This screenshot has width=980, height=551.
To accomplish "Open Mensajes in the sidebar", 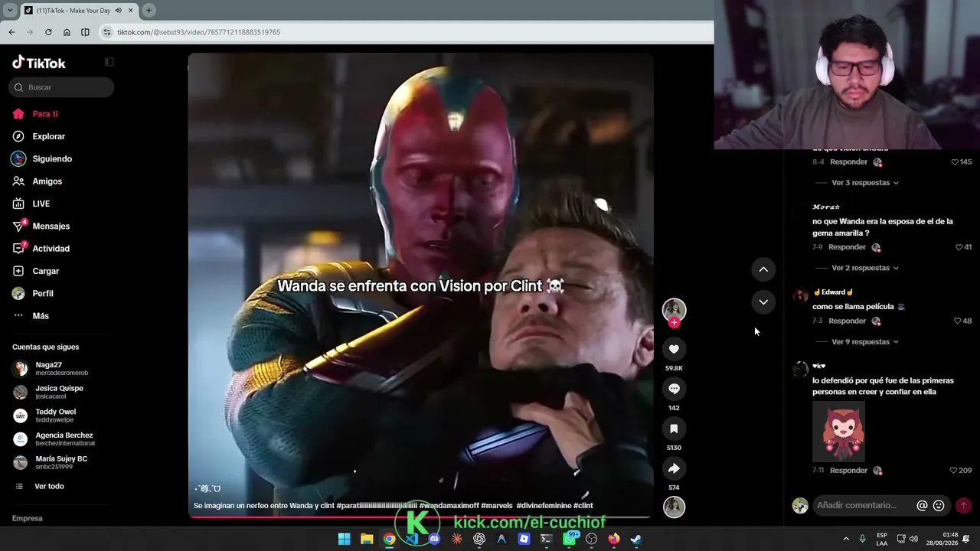I will pyautogui.click(x=51, y=227).
